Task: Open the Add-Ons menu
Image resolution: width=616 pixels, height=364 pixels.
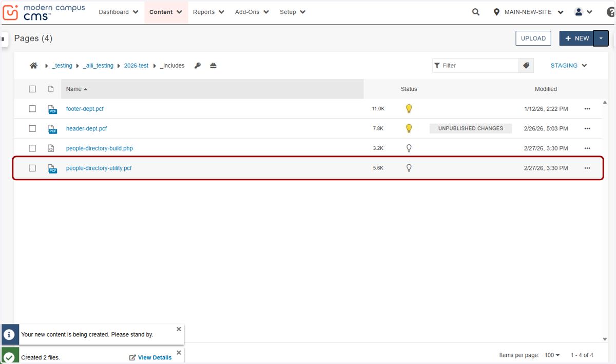Action: tap(252, 12)
